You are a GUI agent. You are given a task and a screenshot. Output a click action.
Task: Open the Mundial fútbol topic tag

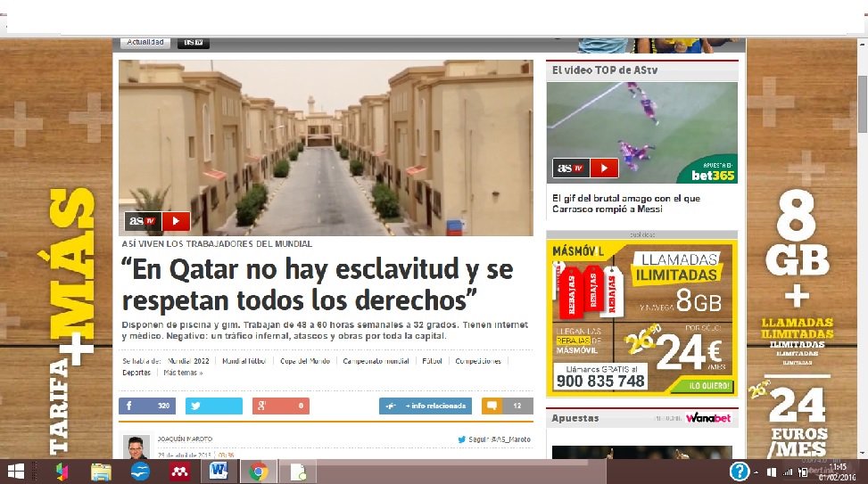tap(244, 361)
